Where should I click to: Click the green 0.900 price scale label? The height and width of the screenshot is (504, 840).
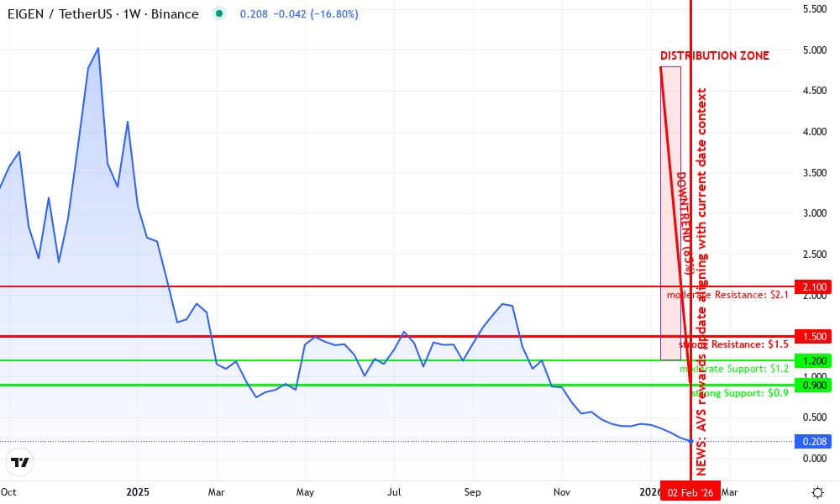[811, 384]
